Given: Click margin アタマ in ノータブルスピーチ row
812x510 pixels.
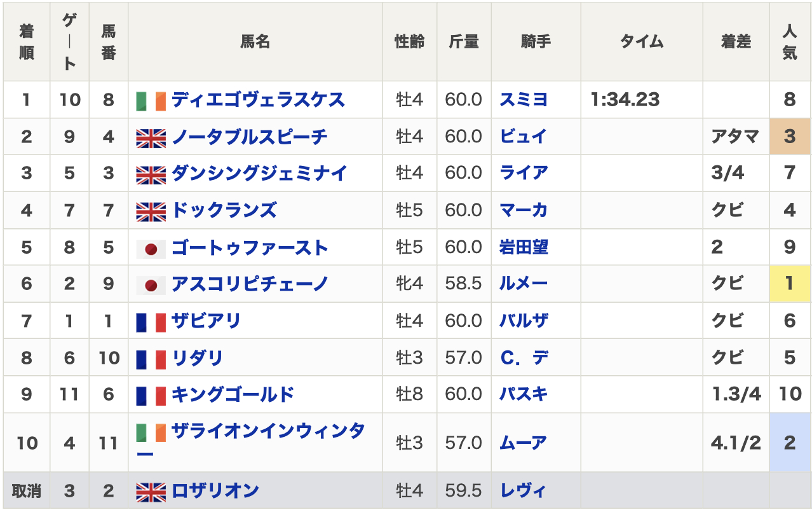Looking at the screenshot, I should tap(735, 137).
